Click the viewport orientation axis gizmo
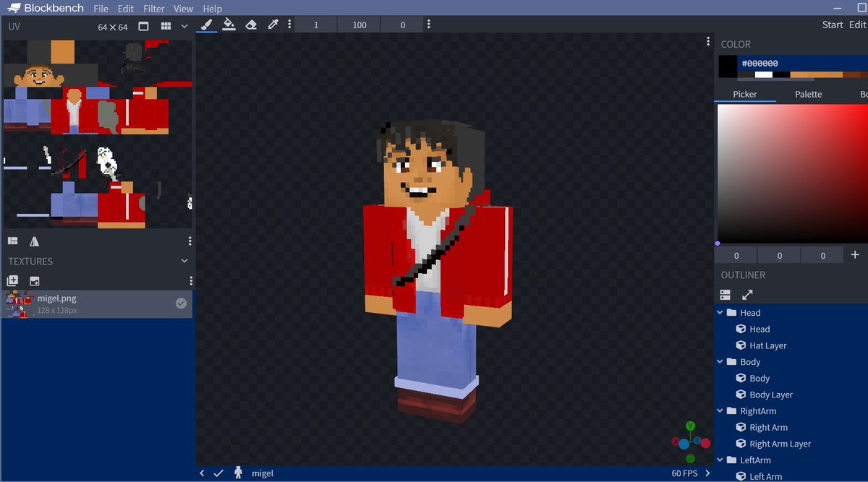Screen dimensions: 868x482 click(691, 441)
